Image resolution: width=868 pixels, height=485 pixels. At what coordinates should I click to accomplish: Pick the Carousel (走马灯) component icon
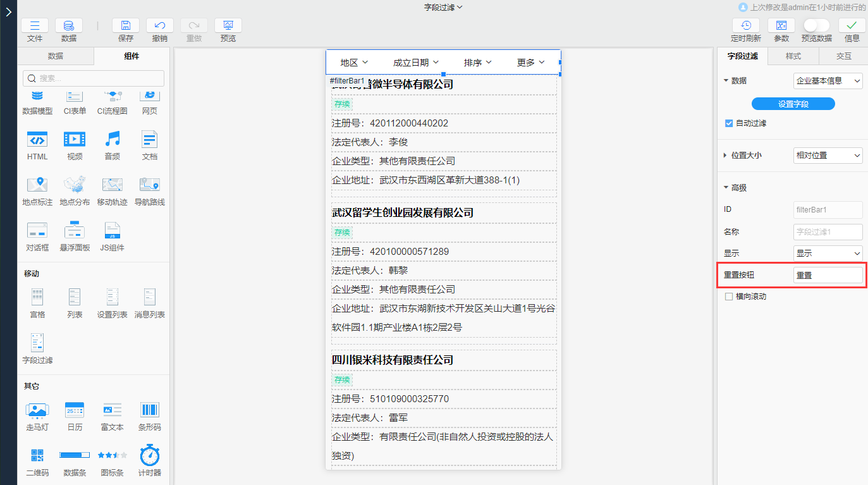pyautogui.click(x=37, y=410)
